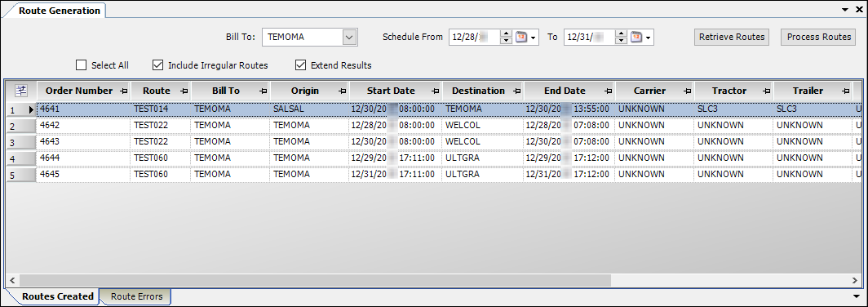Image resolution: width=868 pixels, height=307 pixels.
Task: Uncheck Include Irregular Routes
Action: 157,65
